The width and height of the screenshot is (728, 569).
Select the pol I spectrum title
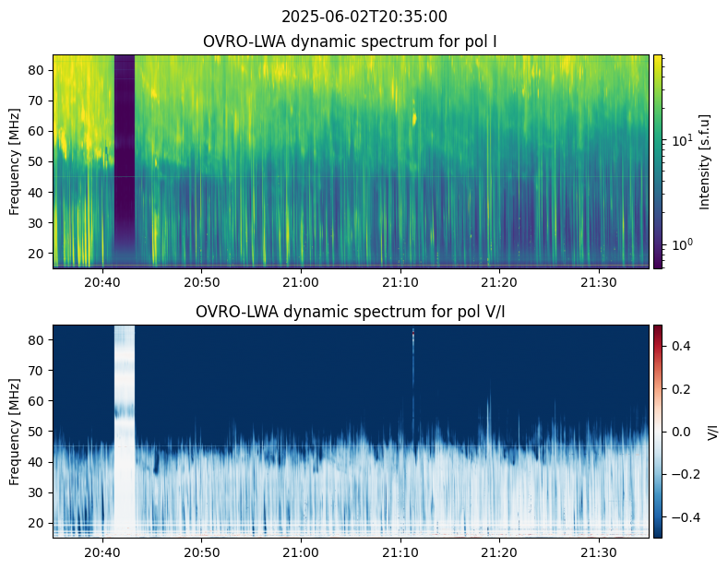point(352,41)
